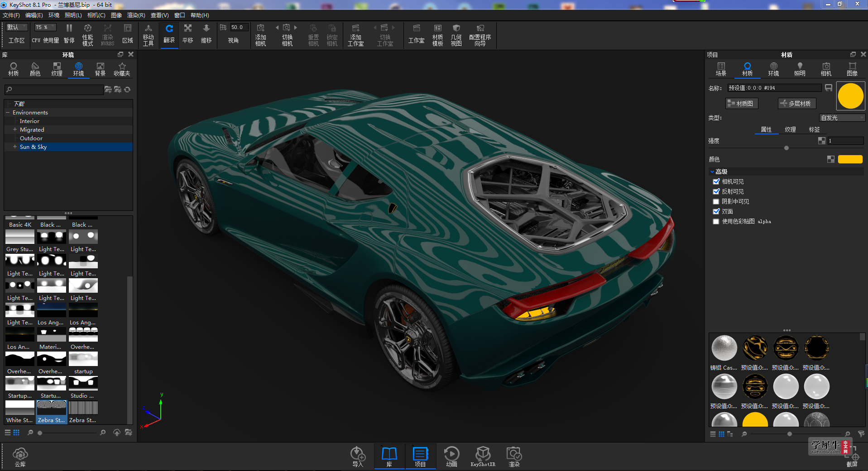Select Outdoor folder in tree

31,138
